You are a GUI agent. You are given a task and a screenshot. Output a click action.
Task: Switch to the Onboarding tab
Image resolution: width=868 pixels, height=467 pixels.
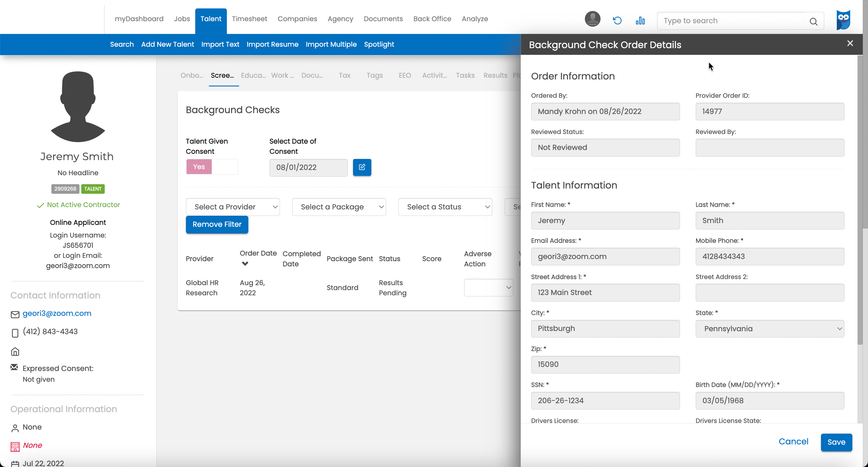click(192, 75)
